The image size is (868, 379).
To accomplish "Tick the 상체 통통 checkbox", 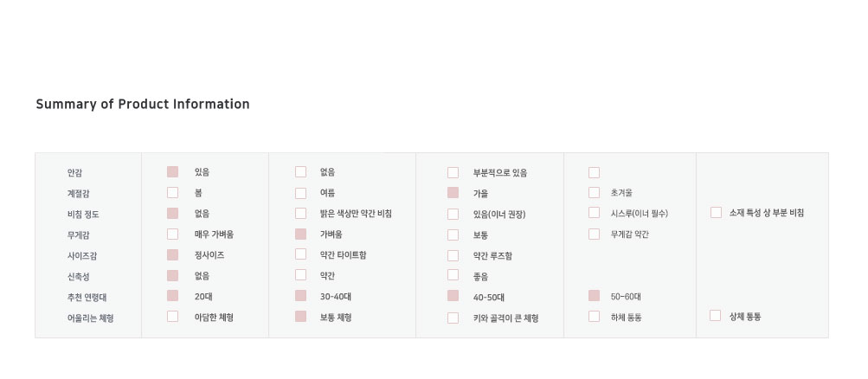I will click(x=715, y=316).
